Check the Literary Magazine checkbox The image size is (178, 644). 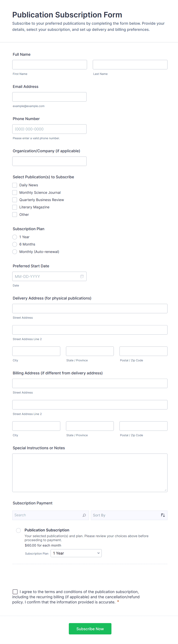click(15, 207)
